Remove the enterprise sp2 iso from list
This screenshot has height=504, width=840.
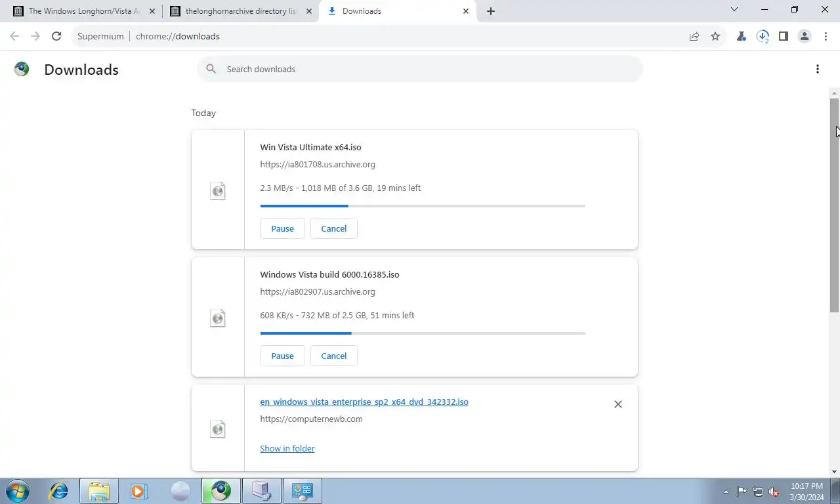(618, 404)
